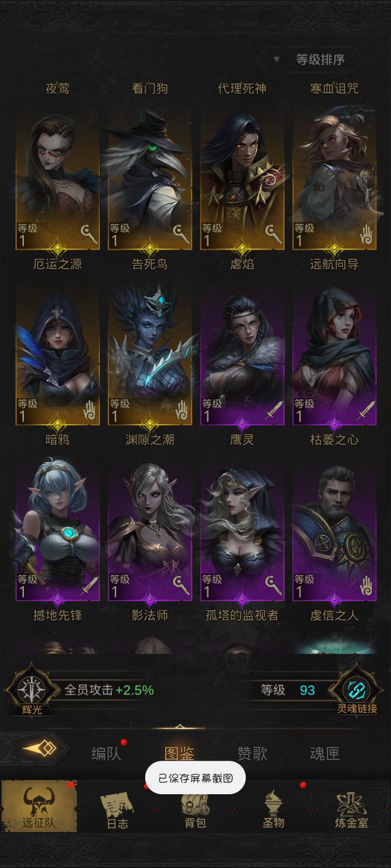Image resolution: width=391 pixels, height=868 pixels.
Task: Open the 辉光 sword emblem icon
Action: 31,690
